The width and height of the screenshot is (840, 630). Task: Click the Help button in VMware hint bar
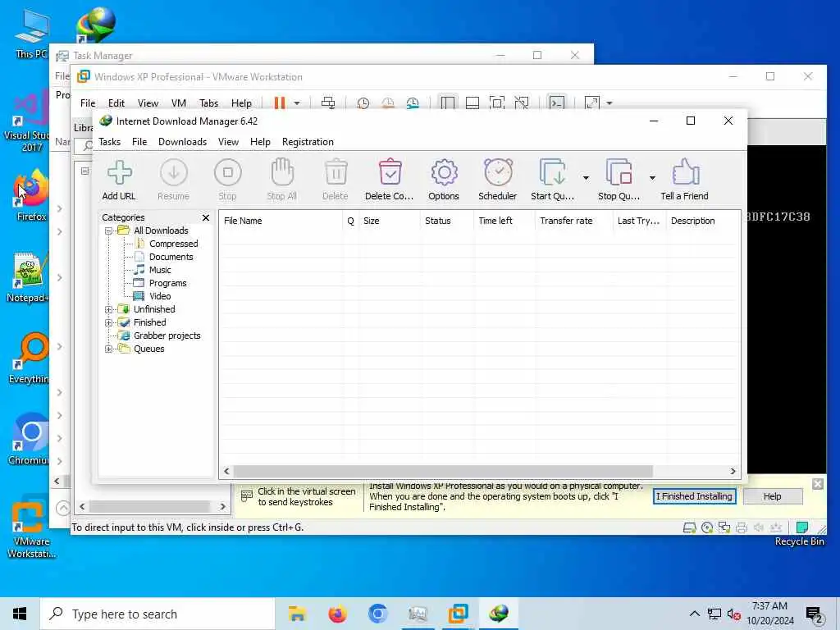pyautogui.click(x=773, y=496)
